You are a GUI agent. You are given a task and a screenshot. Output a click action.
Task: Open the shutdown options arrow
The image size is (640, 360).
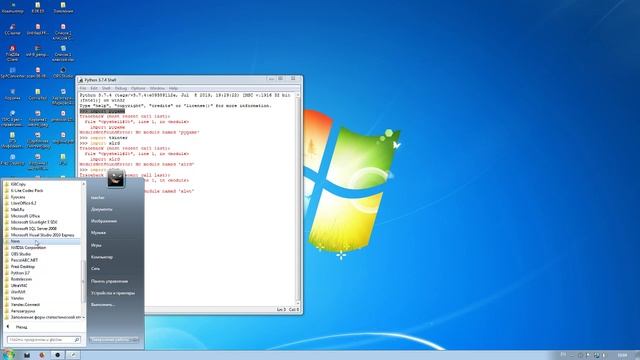pyautogui.click(x=135, y=340)
